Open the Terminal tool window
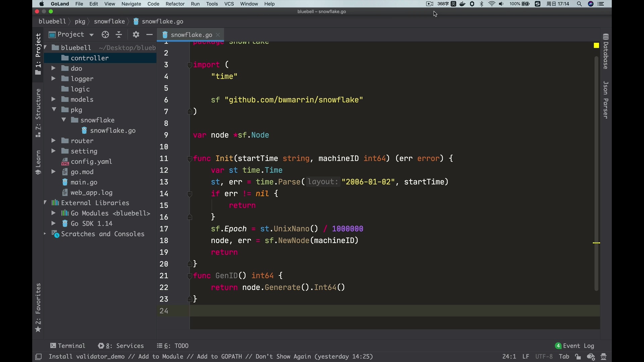This screenshot has height=362, width=644. pos(68,346)
